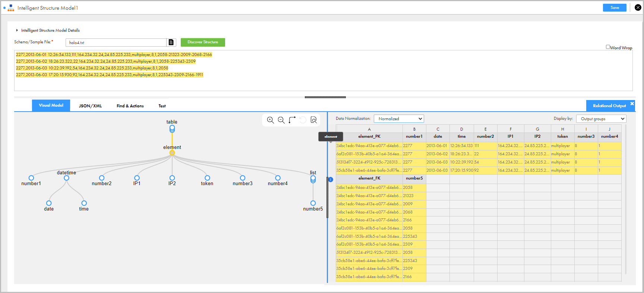
Task: Open the Display by dropdown
Action: pyautogui.click(x=601, y=119)
